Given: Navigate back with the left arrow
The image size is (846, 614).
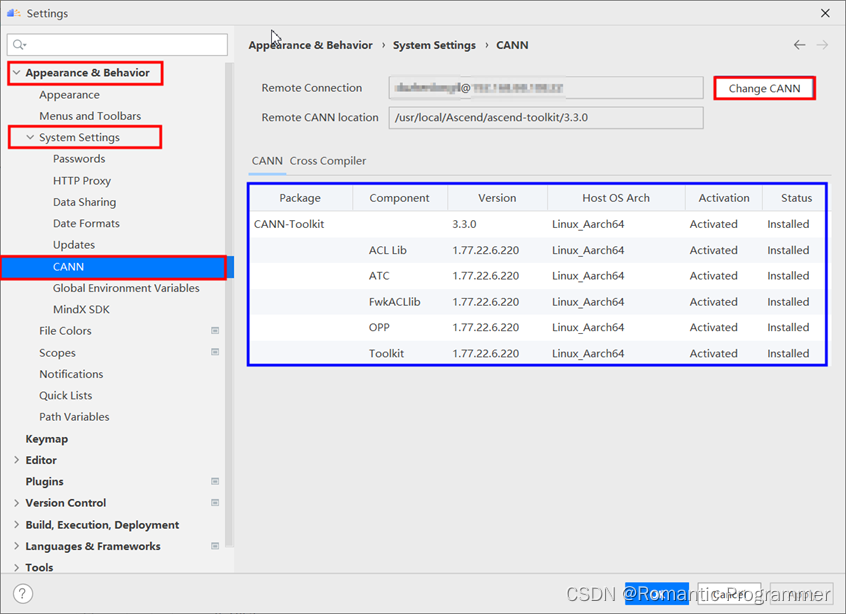Looking at the screenshot, I should pos(799,45).
